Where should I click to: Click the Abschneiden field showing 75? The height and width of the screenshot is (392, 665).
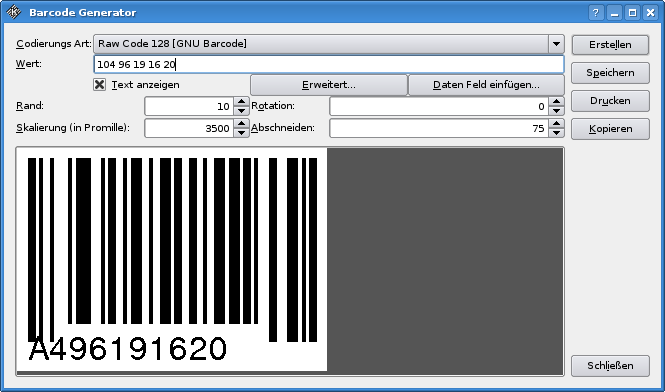tap(439, 128)
